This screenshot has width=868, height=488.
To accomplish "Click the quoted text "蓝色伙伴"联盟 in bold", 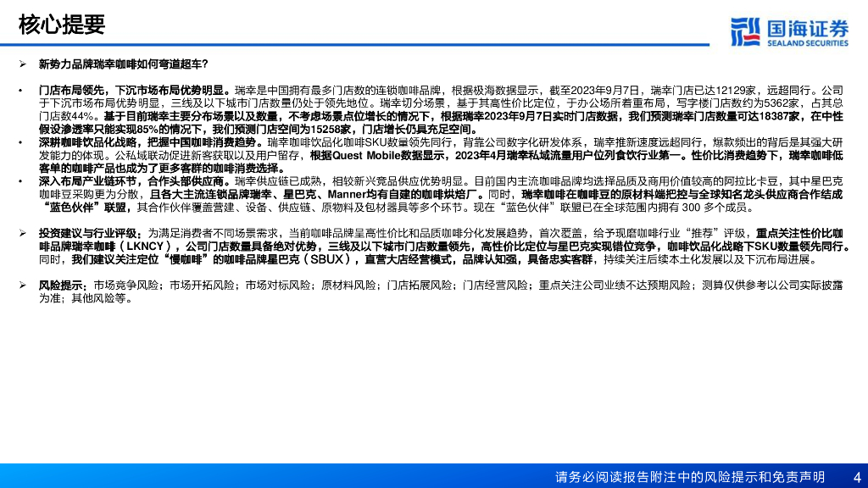I will click(x=86, y=208).
